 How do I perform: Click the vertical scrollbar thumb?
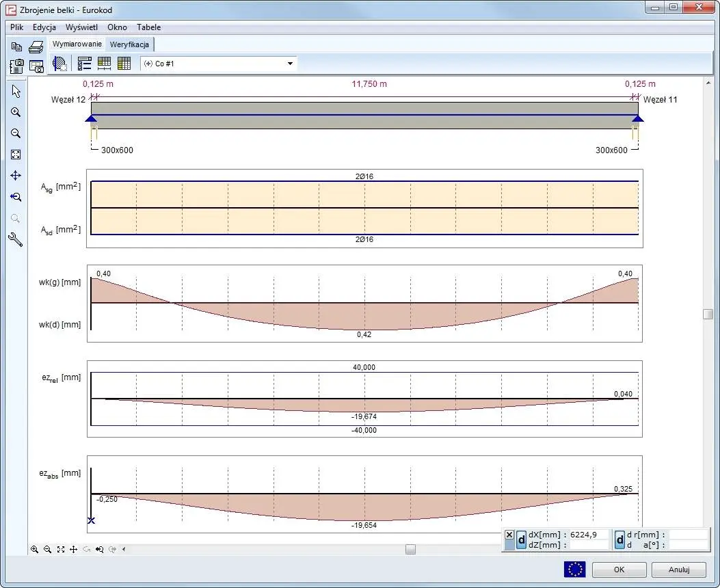coord(708,314)
